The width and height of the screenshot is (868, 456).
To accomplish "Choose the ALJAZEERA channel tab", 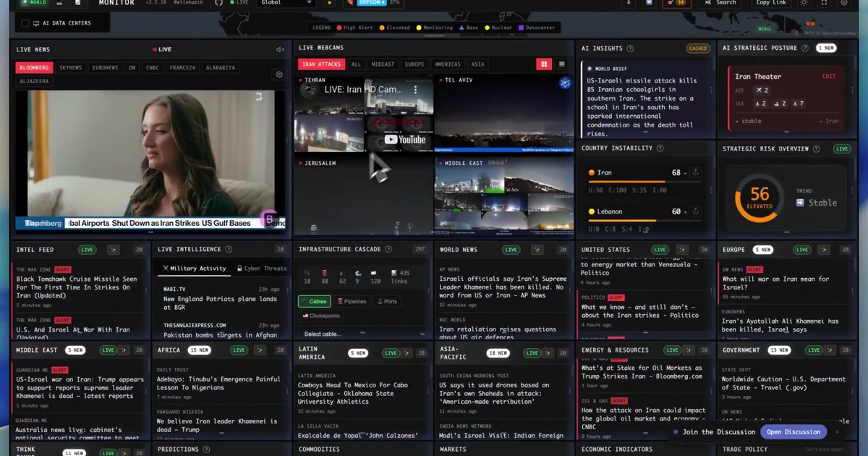I will (x=33, y=82).
